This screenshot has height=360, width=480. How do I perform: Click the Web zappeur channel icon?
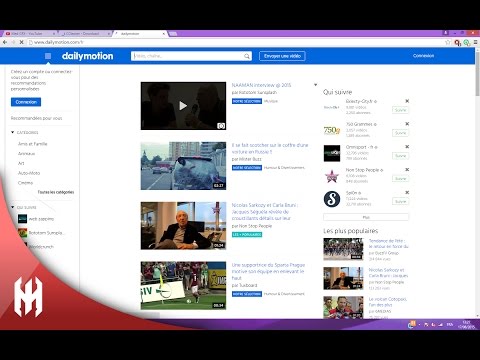22,219
